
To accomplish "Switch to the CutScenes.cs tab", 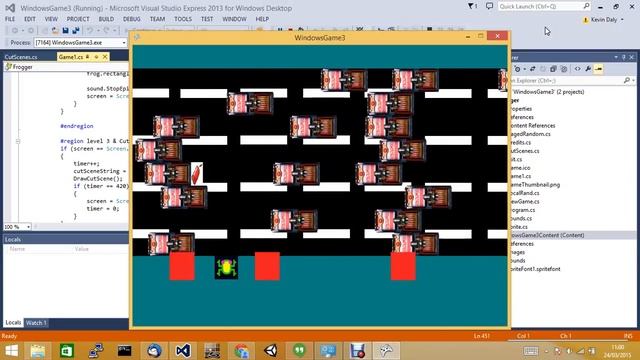I will [x=21, y=57].
